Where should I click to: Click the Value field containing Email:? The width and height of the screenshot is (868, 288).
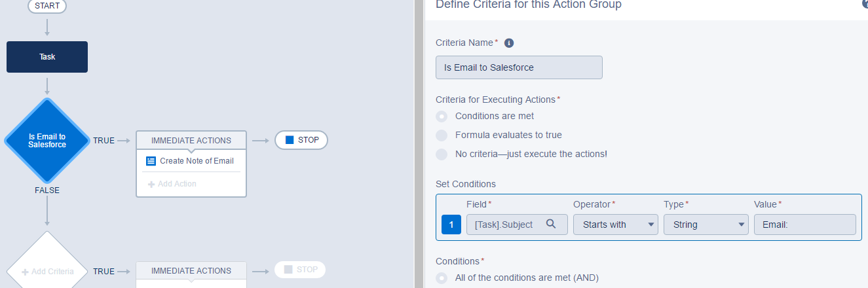[804, 225]
